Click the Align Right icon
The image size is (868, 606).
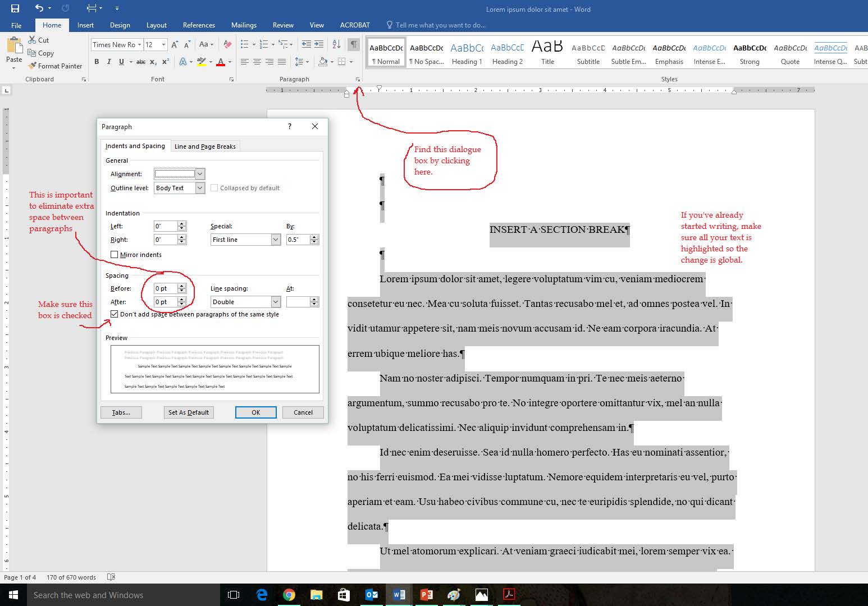point(269,62)
